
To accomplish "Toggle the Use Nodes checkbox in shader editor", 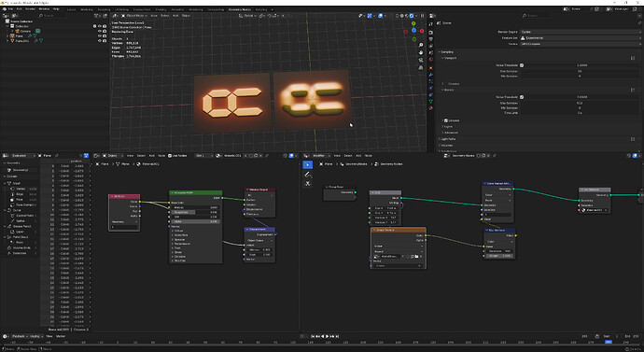I will [x=170, y=156].
